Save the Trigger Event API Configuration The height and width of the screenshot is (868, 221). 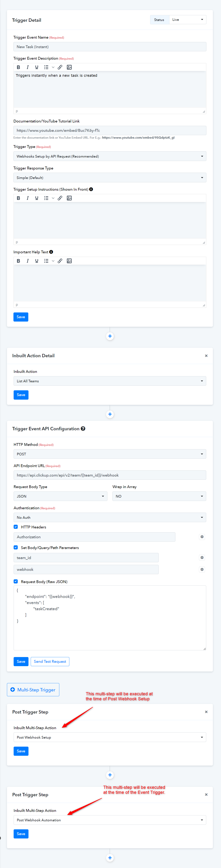point(21,662)
